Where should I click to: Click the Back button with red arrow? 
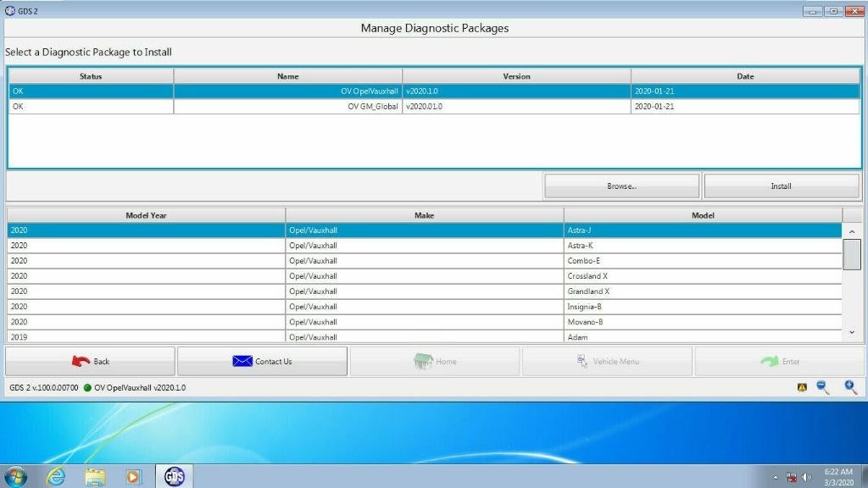click(x=90, y=361)
